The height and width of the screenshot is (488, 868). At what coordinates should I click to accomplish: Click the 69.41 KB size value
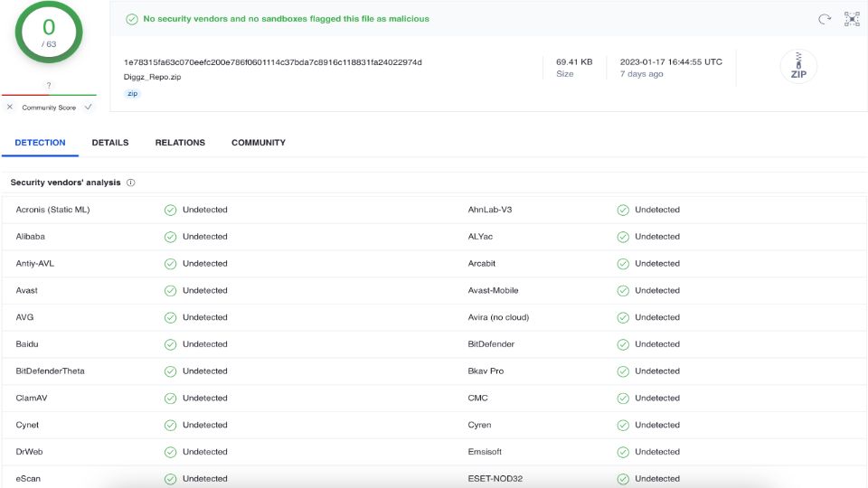574,62
